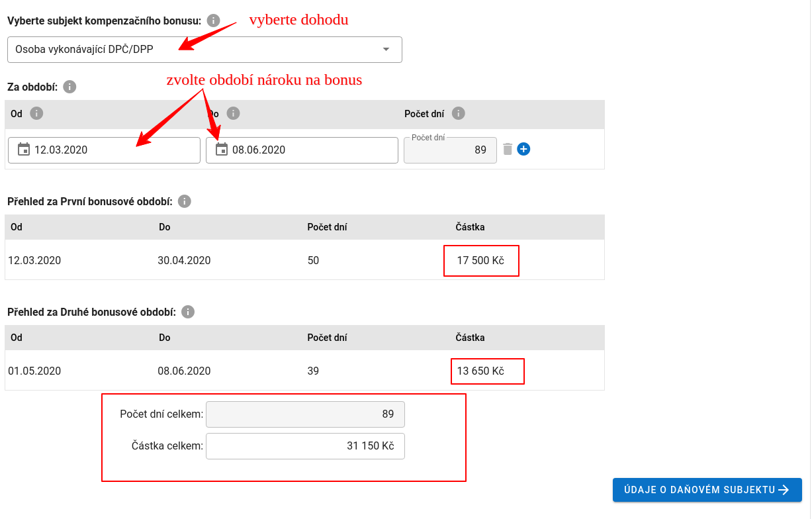Open calendar picker in the 12.03.2020 field
This screenshot has width=812, height=519.
23,150
